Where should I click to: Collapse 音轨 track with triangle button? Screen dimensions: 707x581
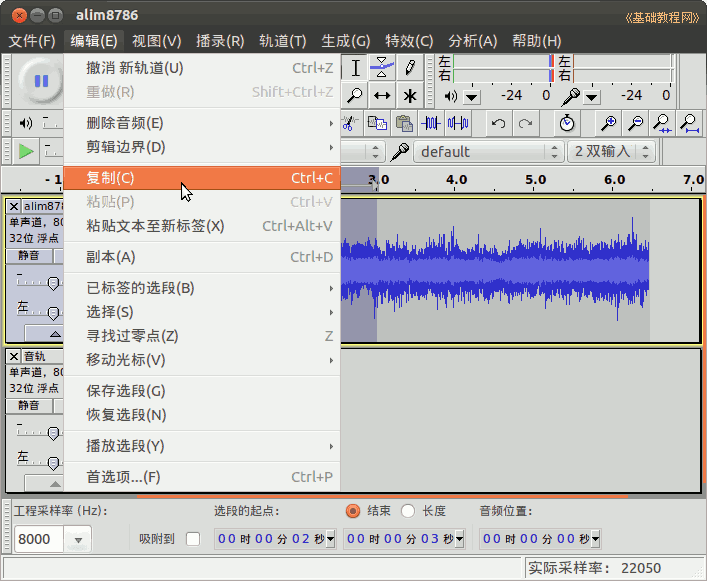[x=55, y=484]
